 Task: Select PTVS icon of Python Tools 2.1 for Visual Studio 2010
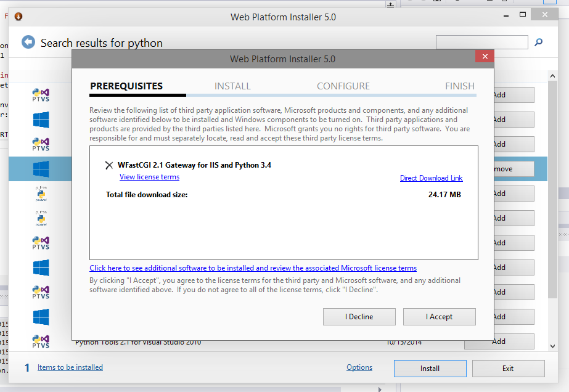pyautogui.click(x=41, y=341)
